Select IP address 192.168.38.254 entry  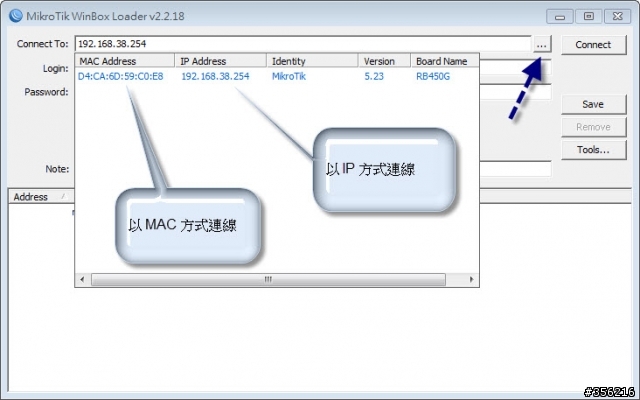(x=215, y=77)
